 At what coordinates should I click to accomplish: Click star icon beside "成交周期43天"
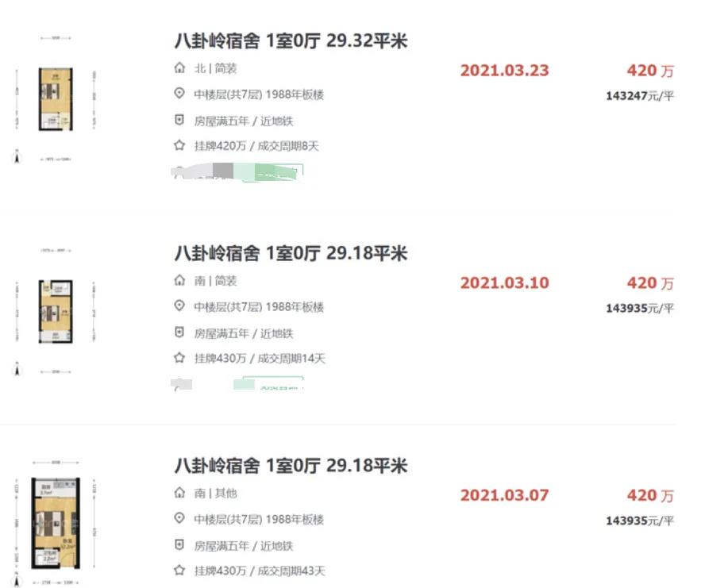[179, 571]
